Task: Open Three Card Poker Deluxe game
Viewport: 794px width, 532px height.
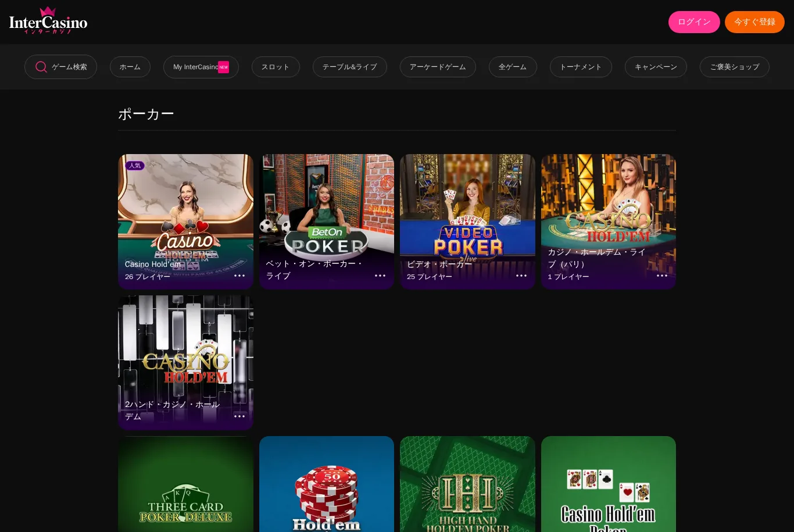Action: (x=185, y=484)
